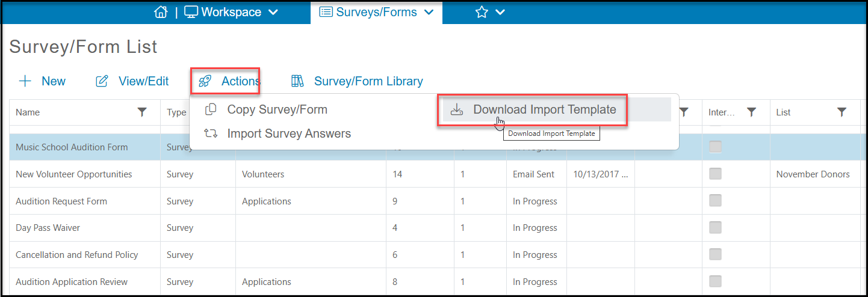
Task: Toggle checkbox for Audition Request Form row
Action: point(715,201)
